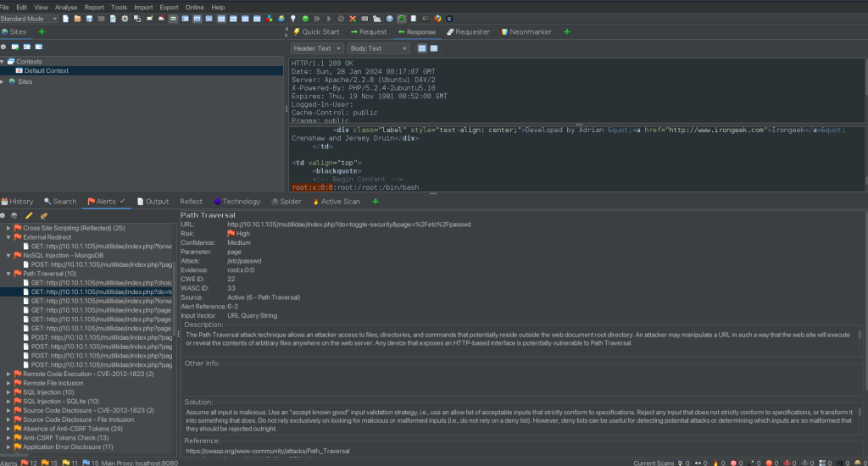Select SQL Injection (10) alert entry

[x=48, y=392]
